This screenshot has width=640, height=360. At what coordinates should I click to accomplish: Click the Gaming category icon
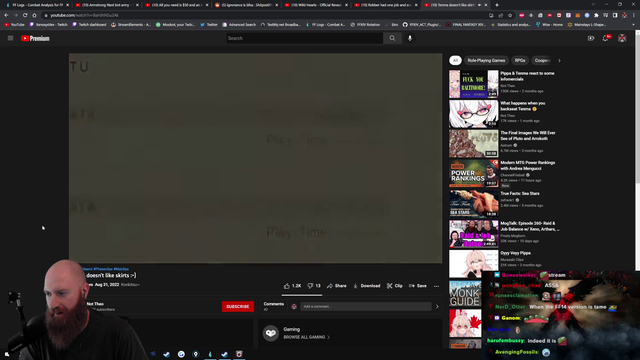click(271, 333)
